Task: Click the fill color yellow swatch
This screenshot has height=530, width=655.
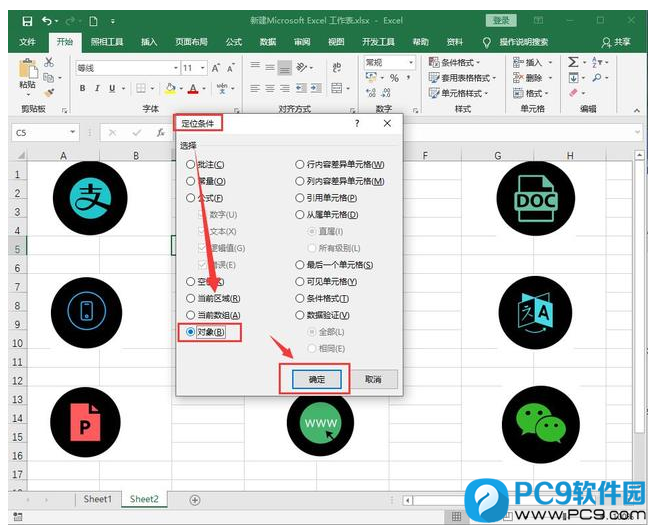Action: tap(170, 88)
